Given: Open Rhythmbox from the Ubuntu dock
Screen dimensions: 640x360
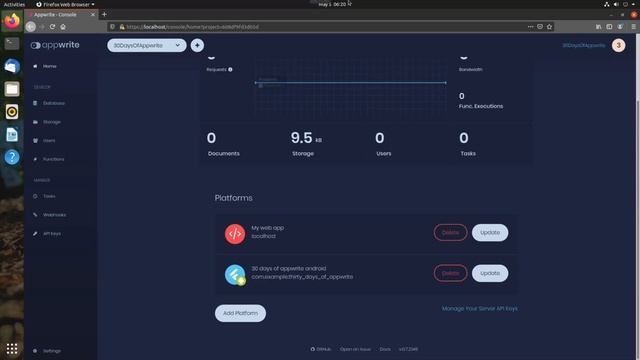Looking at the screenshot, I should click(12, 111).
